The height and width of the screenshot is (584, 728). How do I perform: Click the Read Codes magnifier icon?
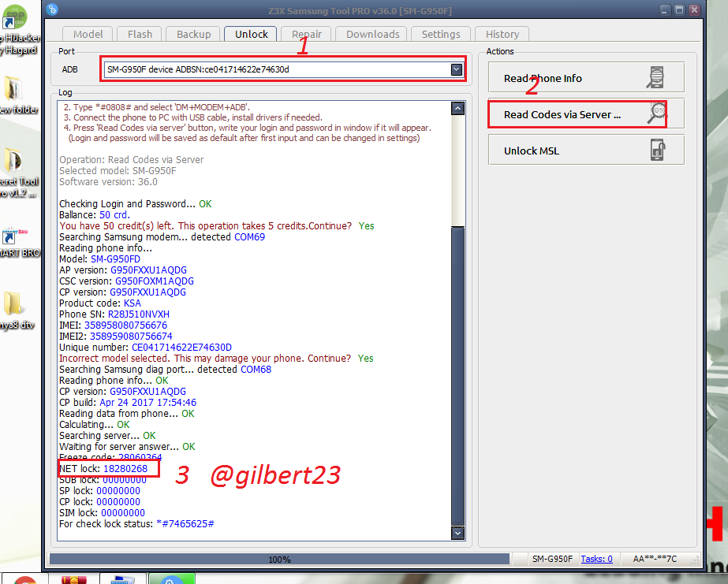(x=656, y=113)
